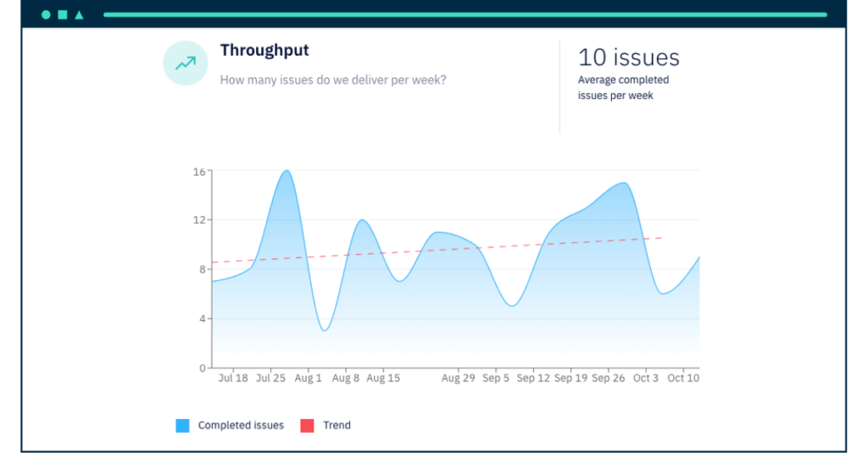Click the 10 issues average stat
The image size is (868, 453).
(x=629, y=58)
